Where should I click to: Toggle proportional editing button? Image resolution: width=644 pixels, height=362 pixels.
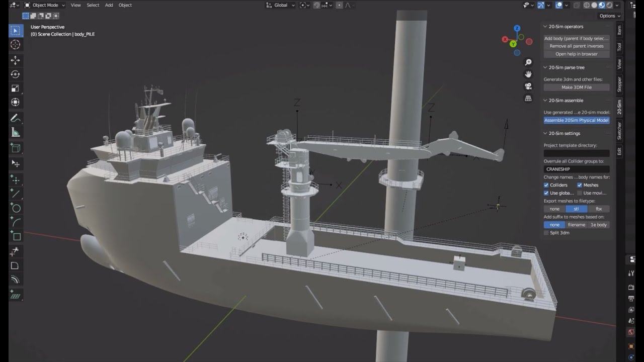[339, 5]
